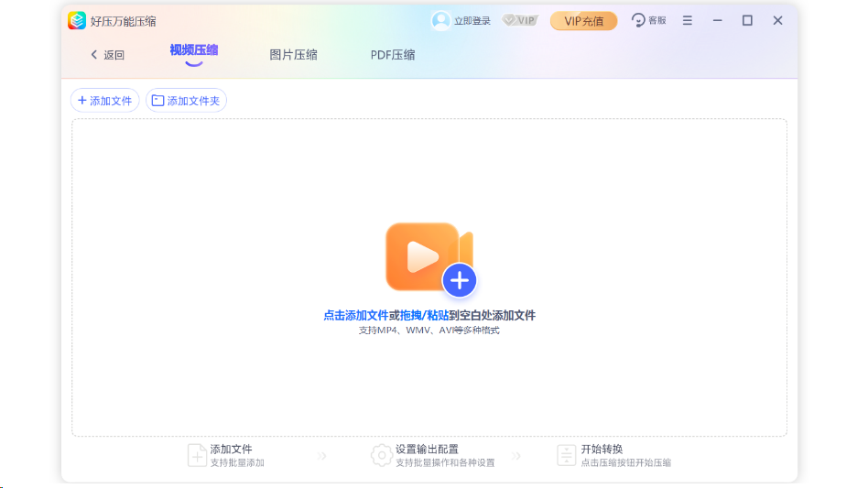Click the 支持批量操作和各种设置 hint text
Viewport: 868px width, 488px height.
[x=445, y=462]
